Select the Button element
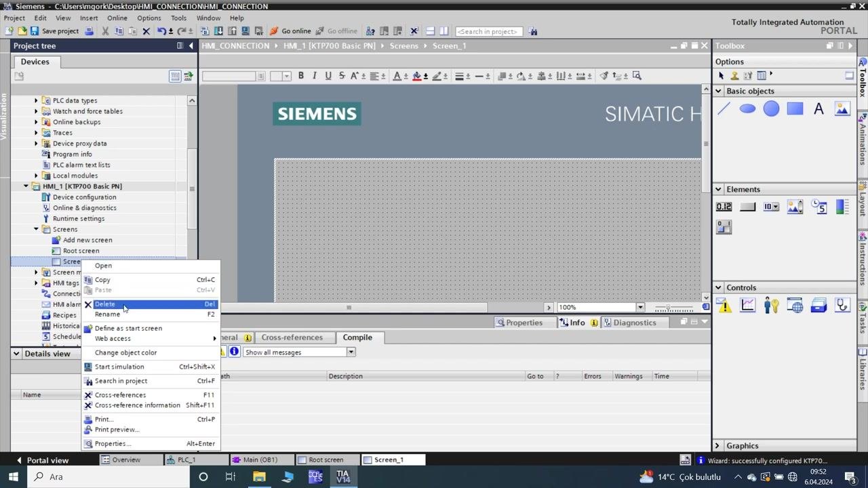This screenshot has height=488, width=868. point(747,207)
